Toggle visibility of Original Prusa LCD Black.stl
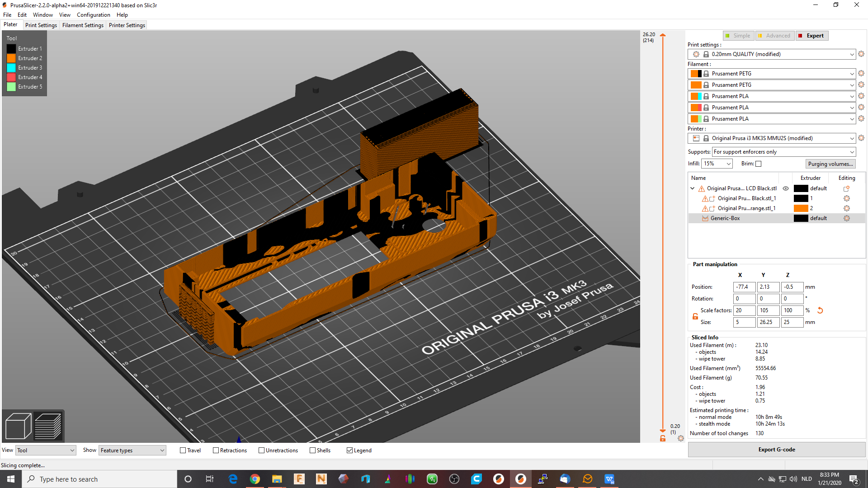Screen dimensions: 868x488 (785, 188)
